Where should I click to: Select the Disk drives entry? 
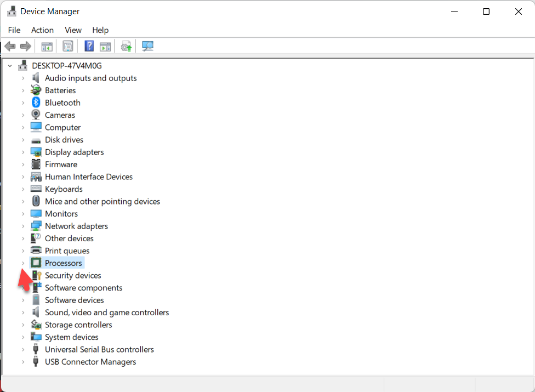click(x=64, y=140)
